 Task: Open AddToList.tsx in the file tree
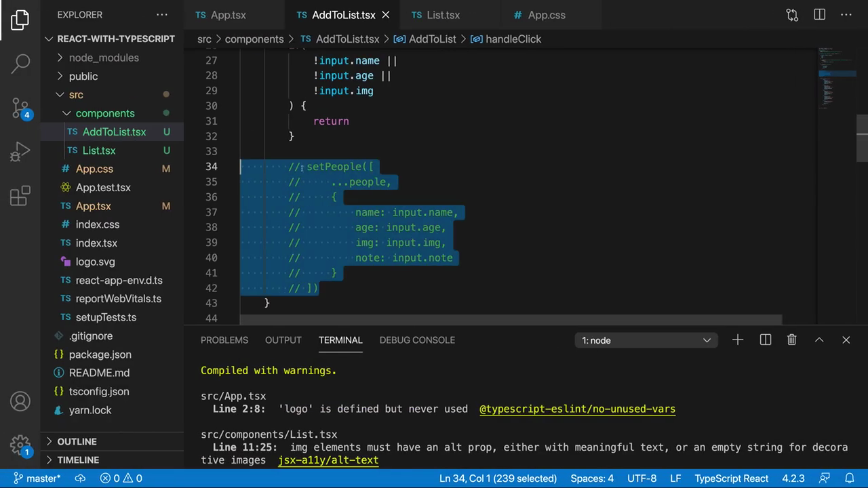(112, 131)
